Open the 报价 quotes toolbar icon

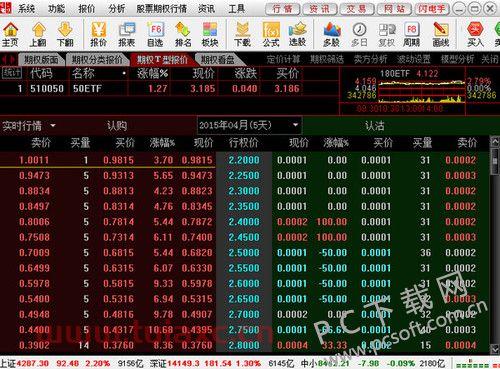click(99, 34)
